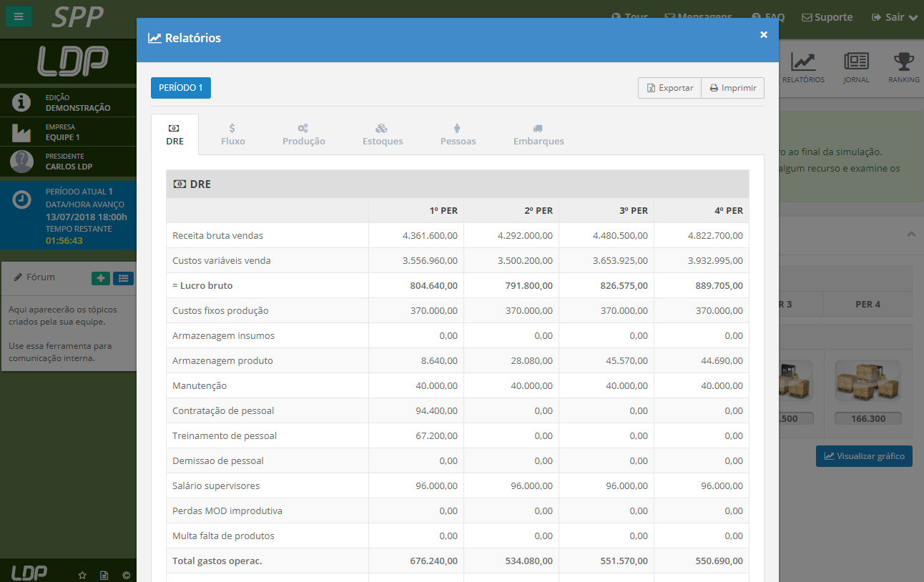Click Visualizar gráfico button
Screen dimensions: 924x582
click(x=864, y=456)
